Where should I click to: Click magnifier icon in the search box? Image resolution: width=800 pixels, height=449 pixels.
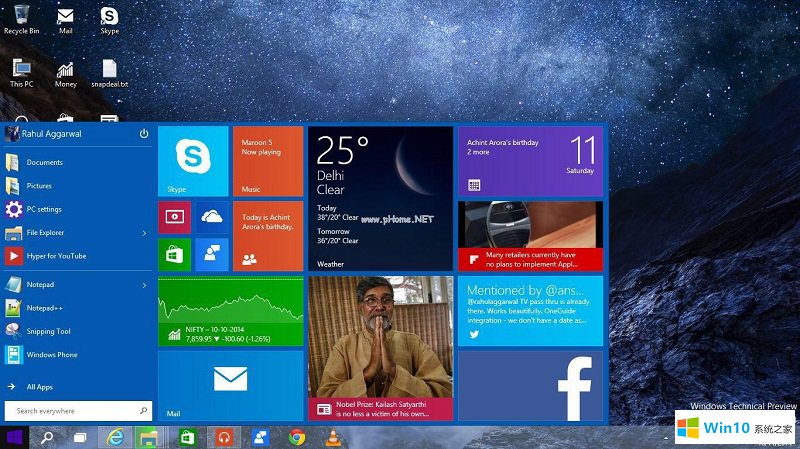pos(143,410)
